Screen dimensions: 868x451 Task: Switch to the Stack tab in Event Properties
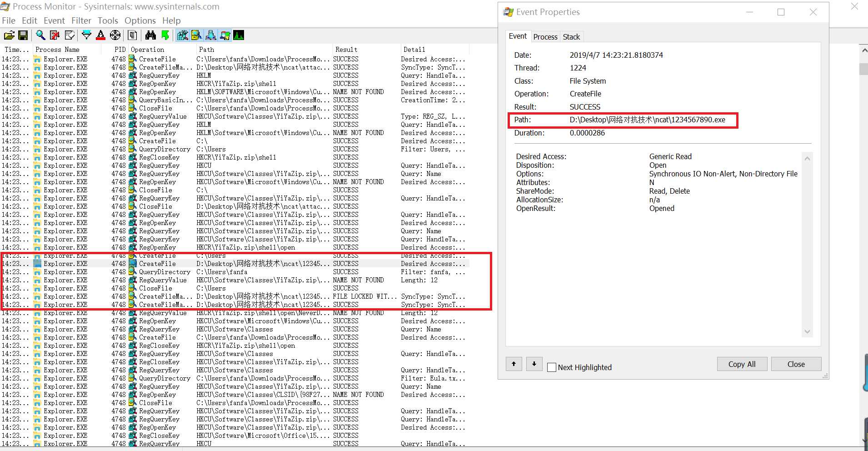click(571, 37)
